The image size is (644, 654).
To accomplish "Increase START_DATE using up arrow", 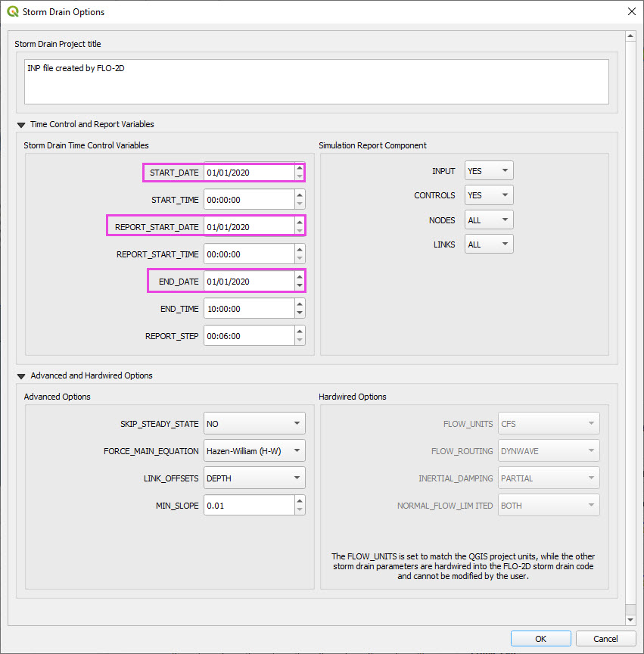I will pos(300,168).
